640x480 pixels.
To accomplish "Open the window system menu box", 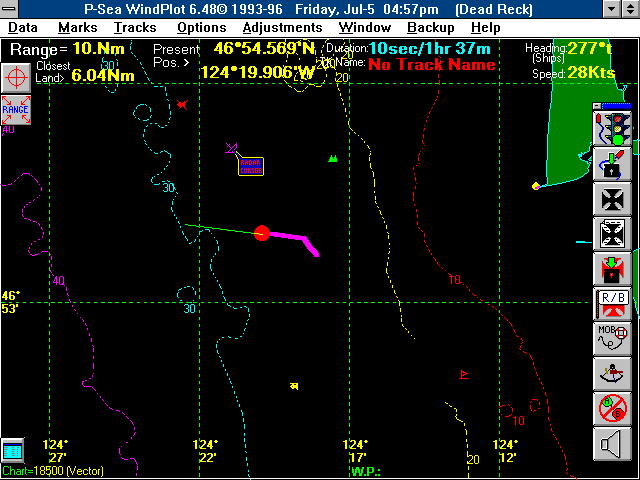I will pos(9,9).
